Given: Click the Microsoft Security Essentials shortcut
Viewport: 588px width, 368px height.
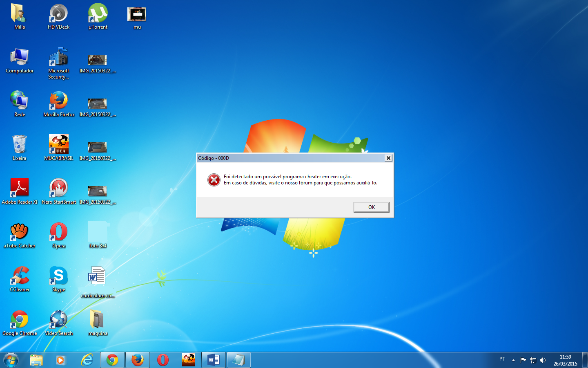Looking at the screenshot, I should click(x=59, y=58).
